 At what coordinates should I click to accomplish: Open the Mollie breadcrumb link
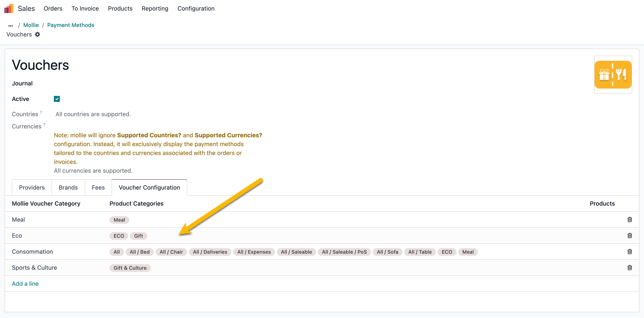[31, 25]
